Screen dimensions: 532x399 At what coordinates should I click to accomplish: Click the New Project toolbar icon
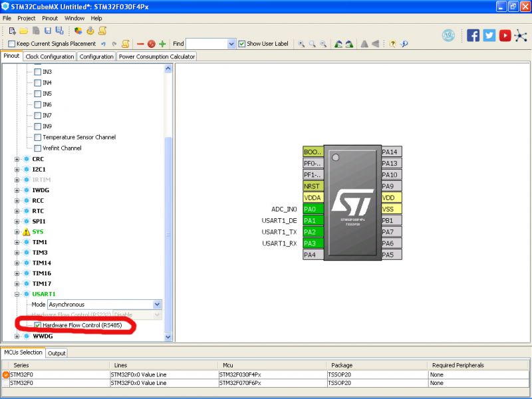coord(13,31)
